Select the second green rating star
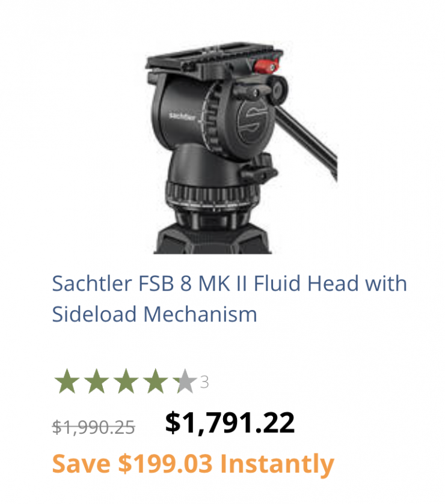This screenshot has height=504, width=445. [x=97, y=381]
